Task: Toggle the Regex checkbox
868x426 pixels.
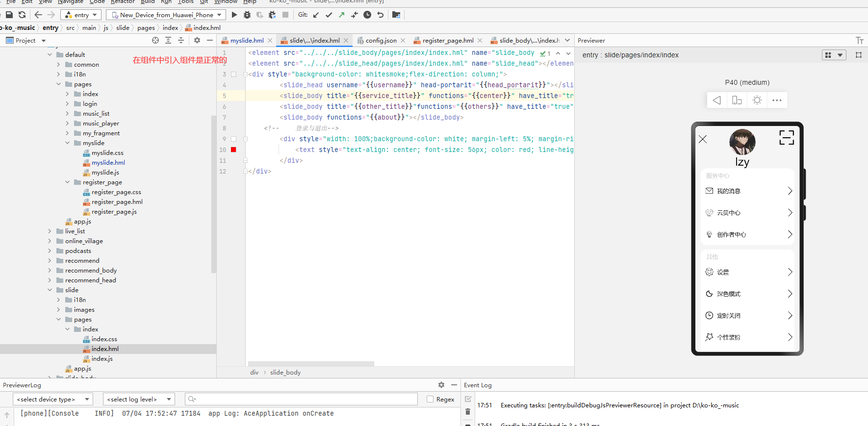Action: tap(430, 399)
